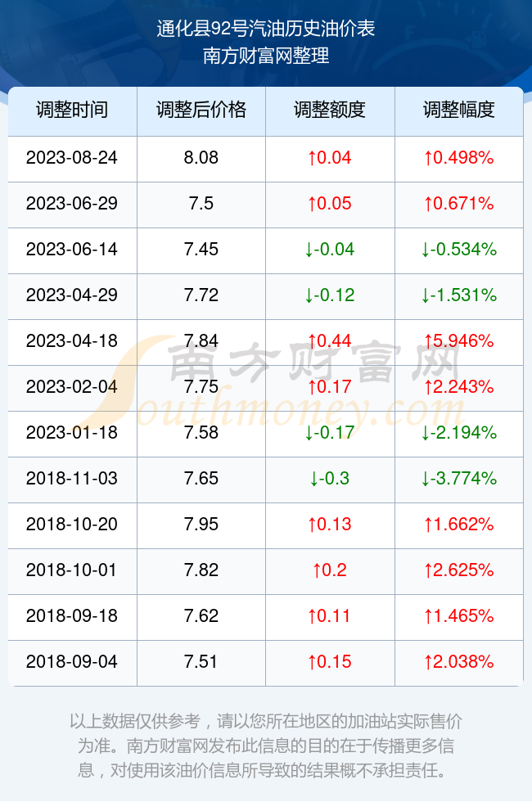The image size is (532, 802).
Task: Click the 南方财富网整理 subtitle
Action: click(x=266, y=56)
